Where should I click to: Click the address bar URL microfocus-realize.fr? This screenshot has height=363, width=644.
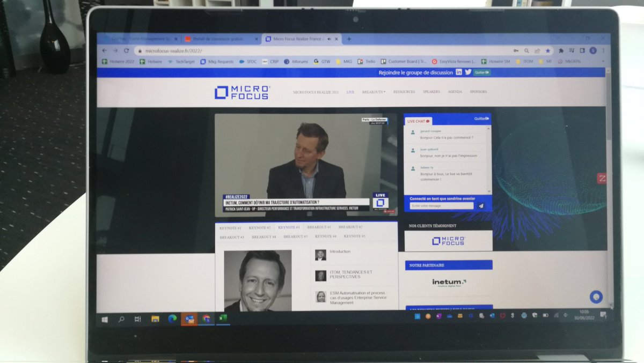tap(173, 51)
